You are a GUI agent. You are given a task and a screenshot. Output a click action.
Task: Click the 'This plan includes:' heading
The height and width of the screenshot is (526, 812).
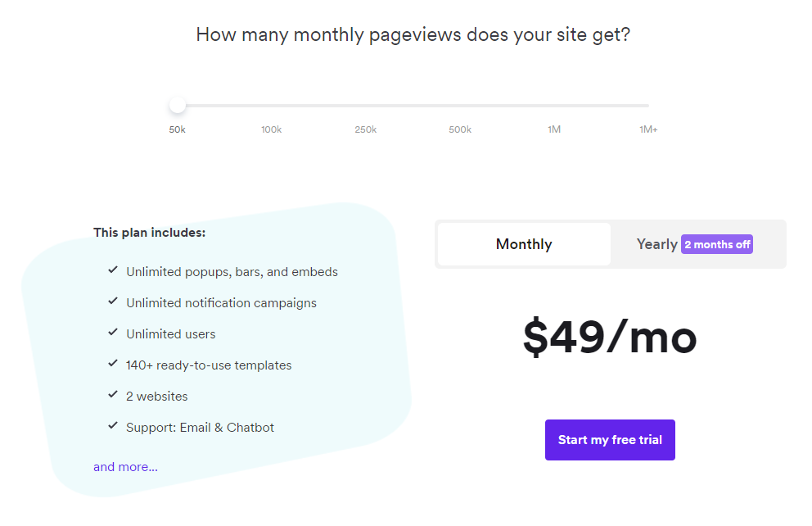(x=149, y=233)
